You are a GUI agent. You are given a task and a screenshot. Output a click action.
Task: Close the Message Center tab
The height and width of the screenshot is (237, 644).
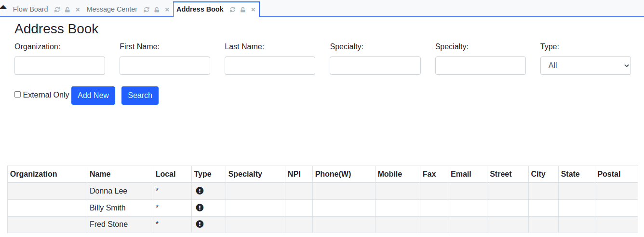tap(167, 10)
